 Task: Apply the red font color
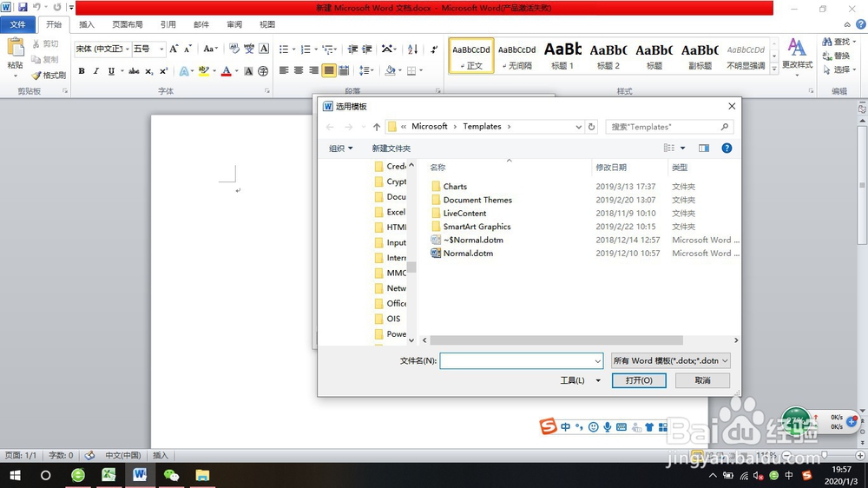(226, 71)
